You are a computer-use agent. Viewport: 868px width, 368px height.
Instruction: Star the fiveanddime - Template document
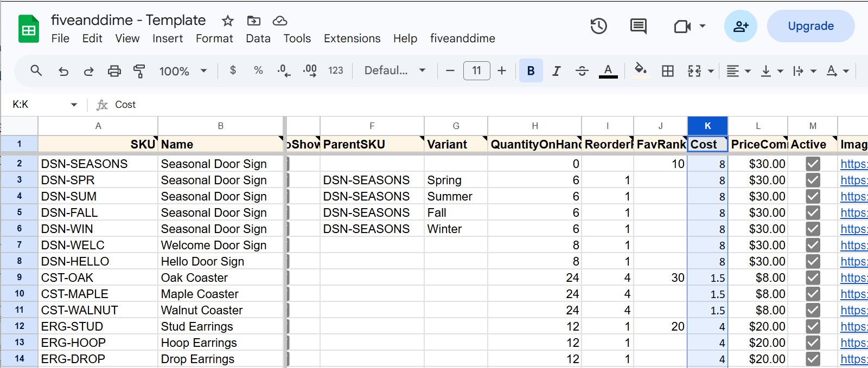pyautogui.click(x=228, y=21)
